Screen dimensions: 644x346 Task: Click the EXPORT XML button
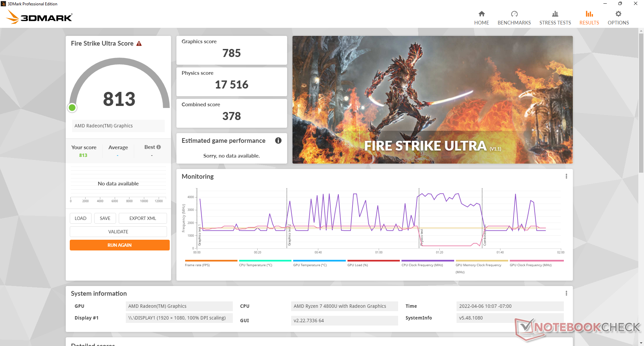143,218
